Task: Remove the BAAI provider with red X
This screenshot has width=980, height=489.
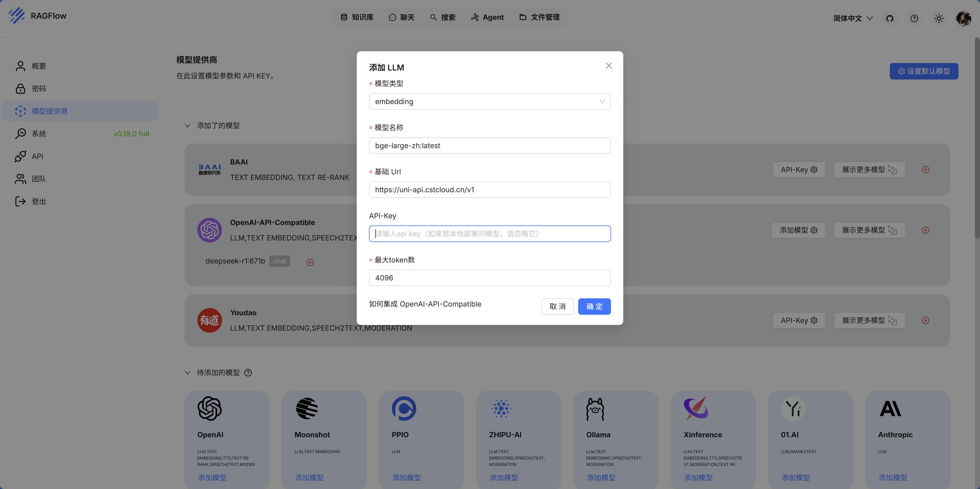Action: pyautogui.click(x=926, y=170)
